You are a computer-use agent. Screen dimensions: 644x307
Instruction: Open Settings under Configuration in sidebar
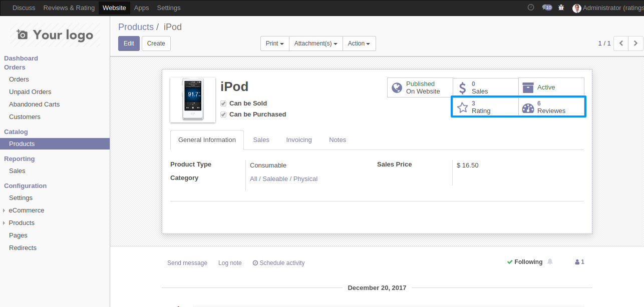[x=21, y=198]
